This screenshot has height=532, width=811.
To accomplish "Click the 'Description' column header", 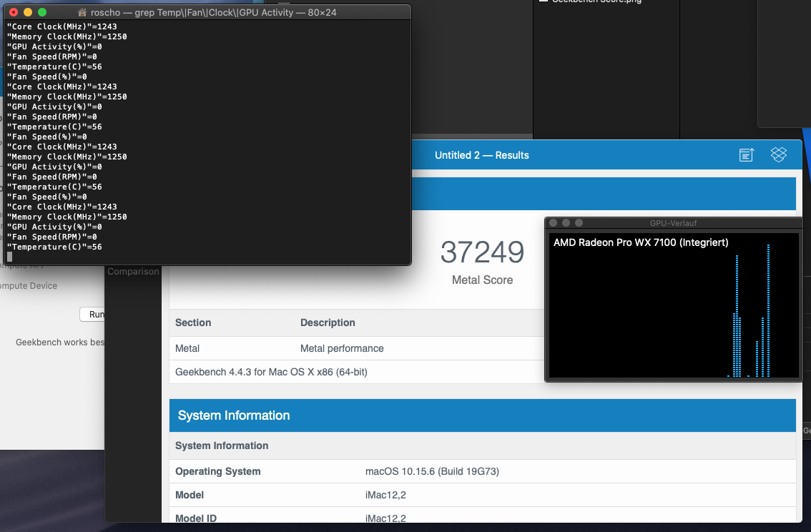I will 328,322.
